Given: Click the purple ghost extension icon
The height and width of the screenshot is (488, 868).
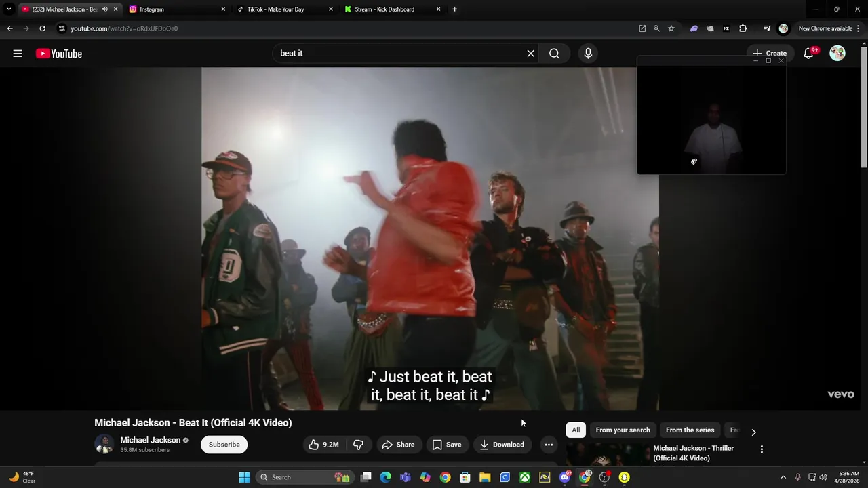Looking at the screenshot, I should (694, 28).
